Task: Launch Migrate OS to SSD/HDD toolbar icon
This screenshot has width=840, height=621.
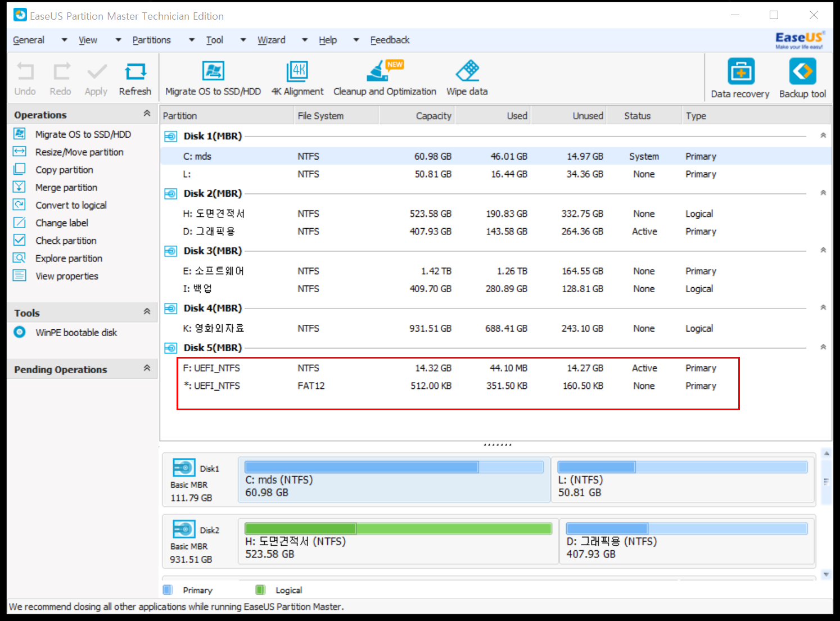Action: 213,79
